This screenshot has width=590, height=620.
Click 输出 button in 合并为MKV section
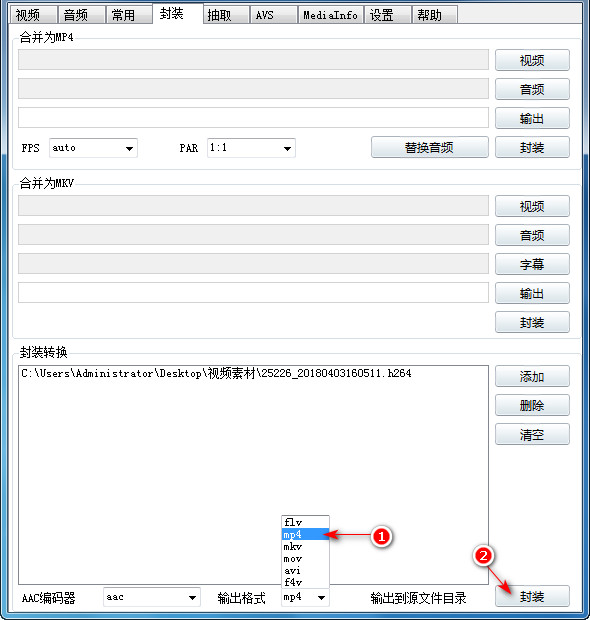click(x=532, y=293)
